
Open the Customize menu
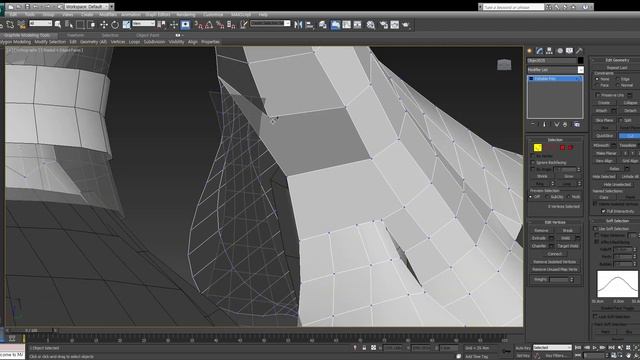coord(213,15)
